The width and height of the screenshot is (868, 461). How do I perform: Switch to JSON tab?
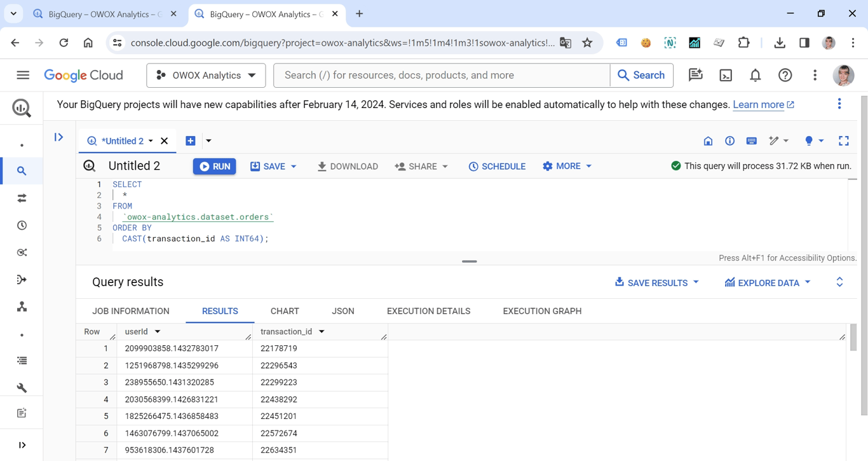pyautogui.click(x=343, y=311)
